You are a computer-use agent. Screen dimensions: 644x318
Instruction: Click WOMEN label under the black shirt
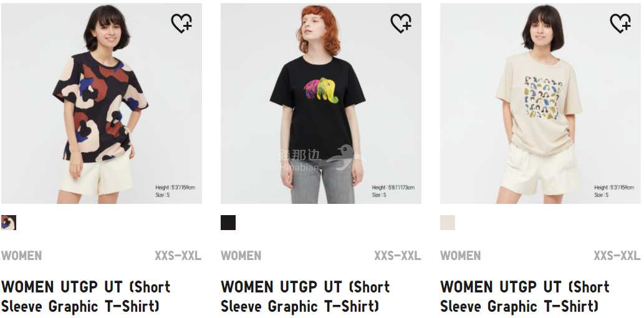pos(241,256)
